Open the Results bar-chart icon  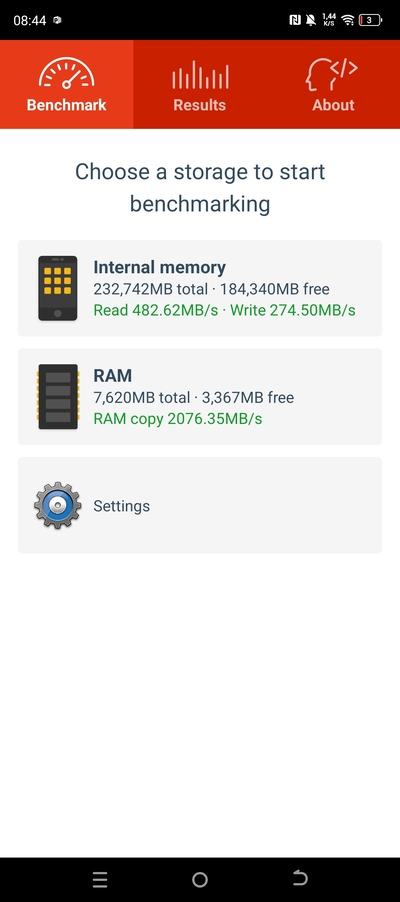200,75
